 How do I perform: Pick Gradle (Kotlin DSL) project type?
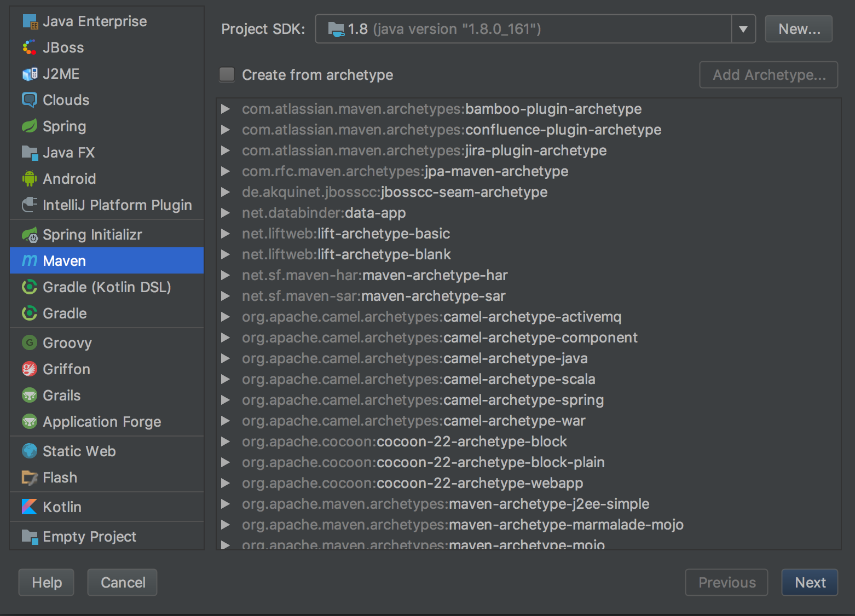pos(107,287)
